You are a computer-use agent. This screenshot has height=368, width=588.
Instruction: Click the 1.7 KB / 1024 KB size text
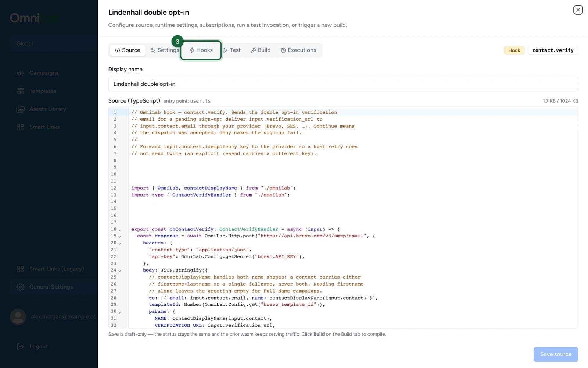tap(560, 101)
